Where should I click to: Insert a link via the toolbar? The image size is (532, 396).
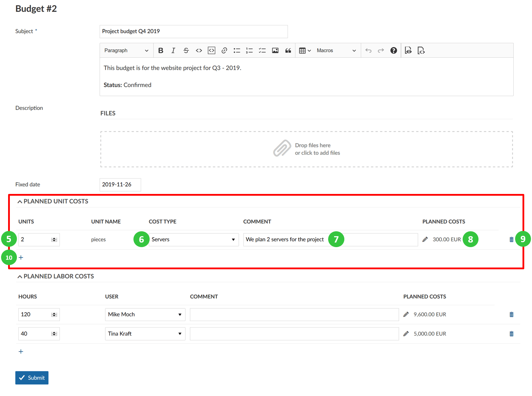(x=224, y=51)
